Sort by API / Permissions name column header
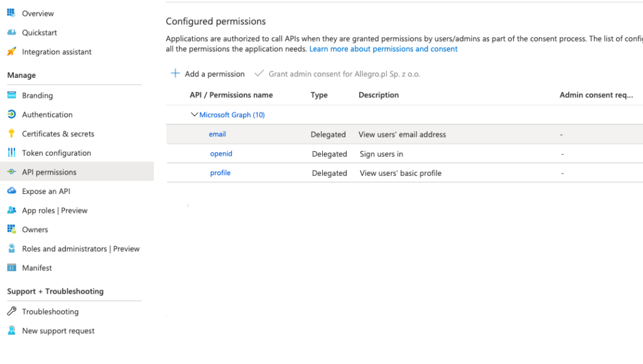The width and height of the screenshot is (643, 364). click(231, 95)
